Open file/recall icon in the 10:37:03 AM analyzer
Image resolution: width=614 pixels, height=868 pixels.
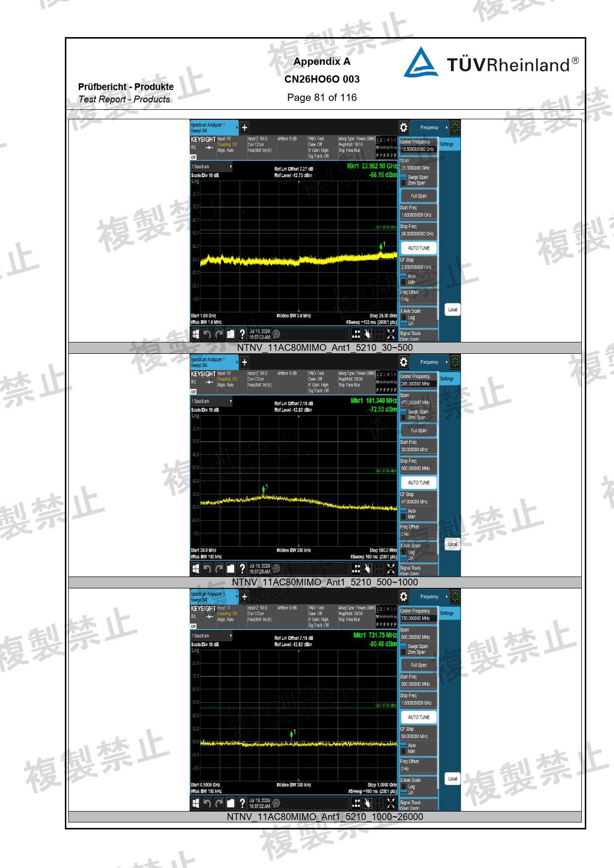[x=231, y=335]
